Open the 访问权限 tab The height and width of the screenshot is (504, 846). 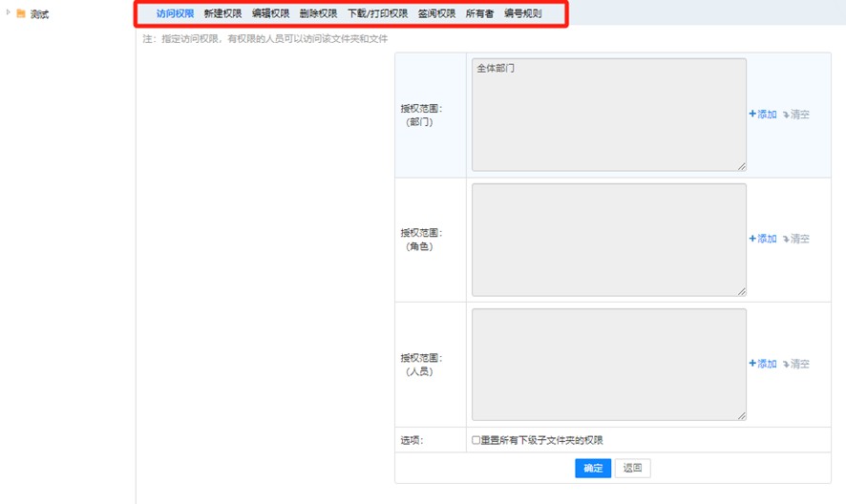[175, 14]
